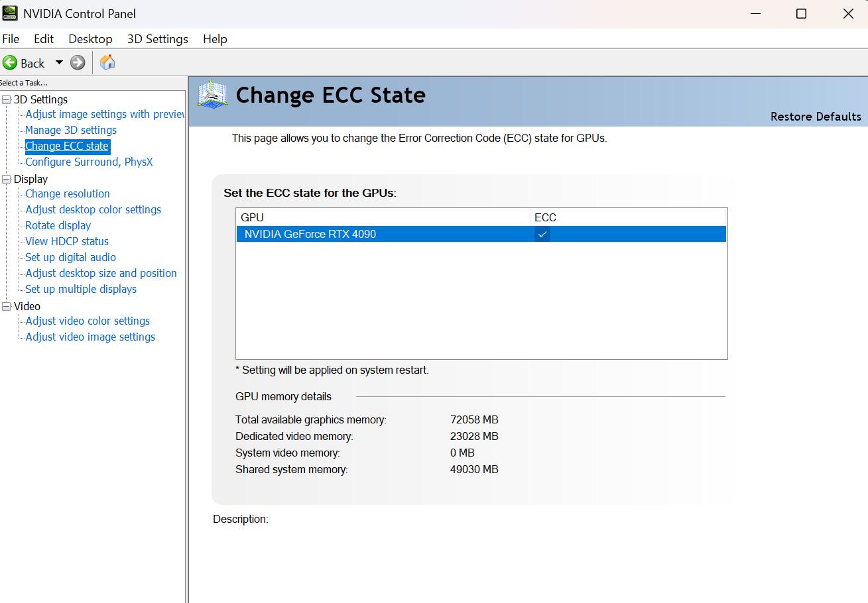Click the Forward arrow button
868x603 pixels.
pyautogui.click(x=78, y=63)
